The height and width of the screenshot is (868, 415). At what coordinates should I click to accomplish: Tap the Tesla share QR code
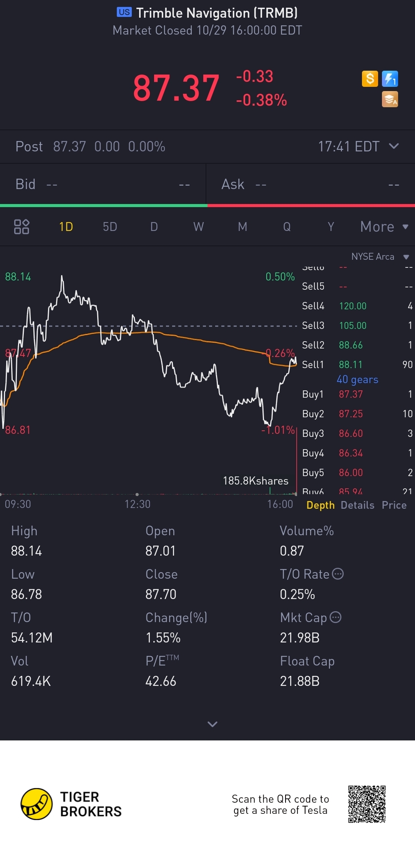(367, 804)
